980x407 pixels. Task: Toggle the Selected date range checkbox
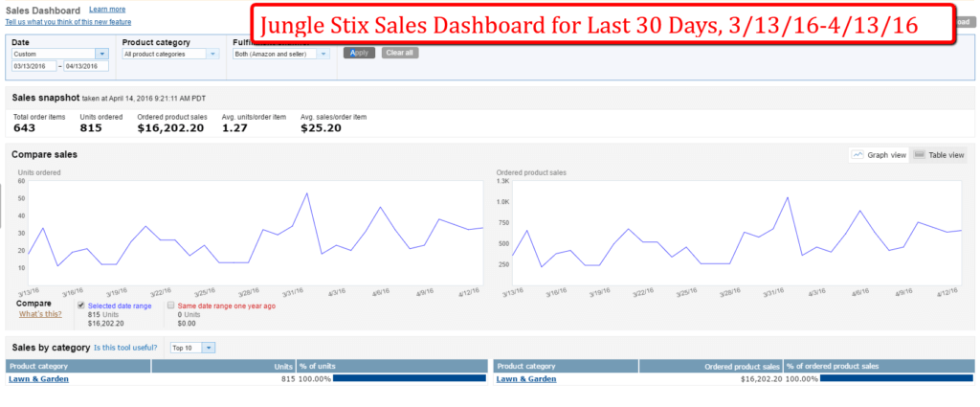coord(81,305)
